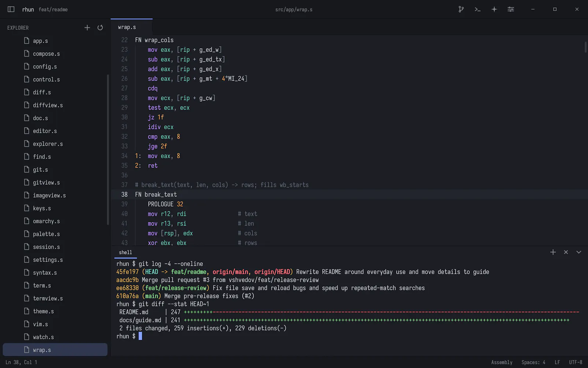Click the README.md row in diff stat
The image size is (588, 368).
[x=347, y=312]
